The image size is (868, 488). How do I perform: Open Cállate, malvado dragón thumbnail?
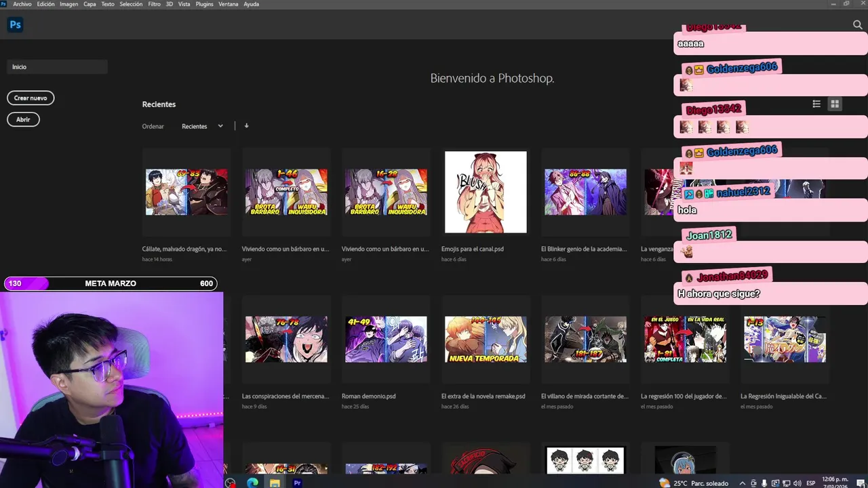(186, 192)
